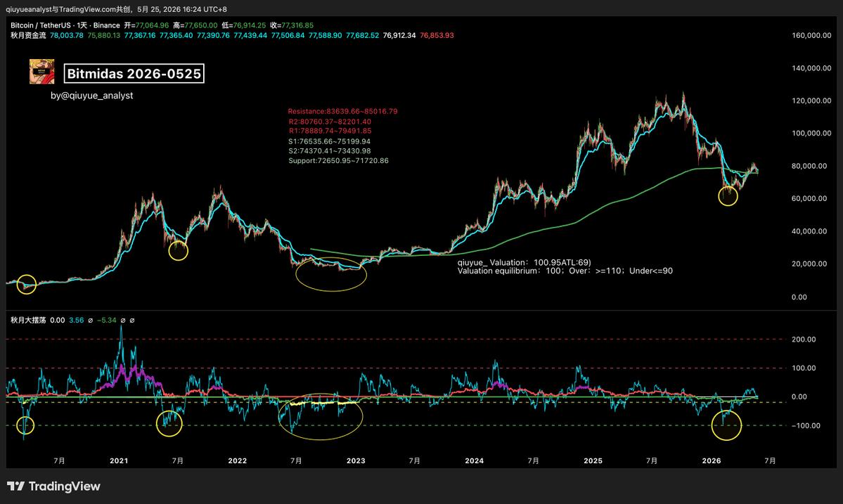Click the oscillator value −5.34
Screen dimensions: 843x504
[x=106, y=321]
